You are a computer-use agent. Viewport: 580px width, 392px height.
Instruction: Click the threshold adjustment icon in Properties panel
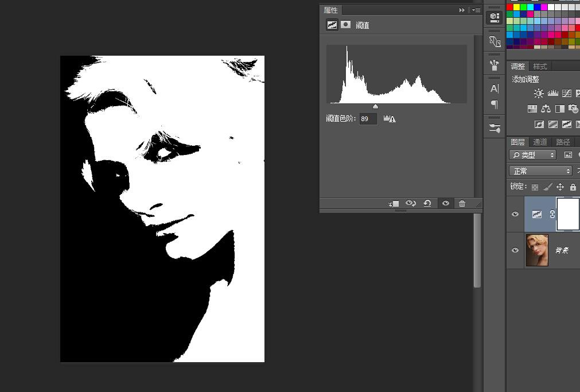click(x=332, y=25)
